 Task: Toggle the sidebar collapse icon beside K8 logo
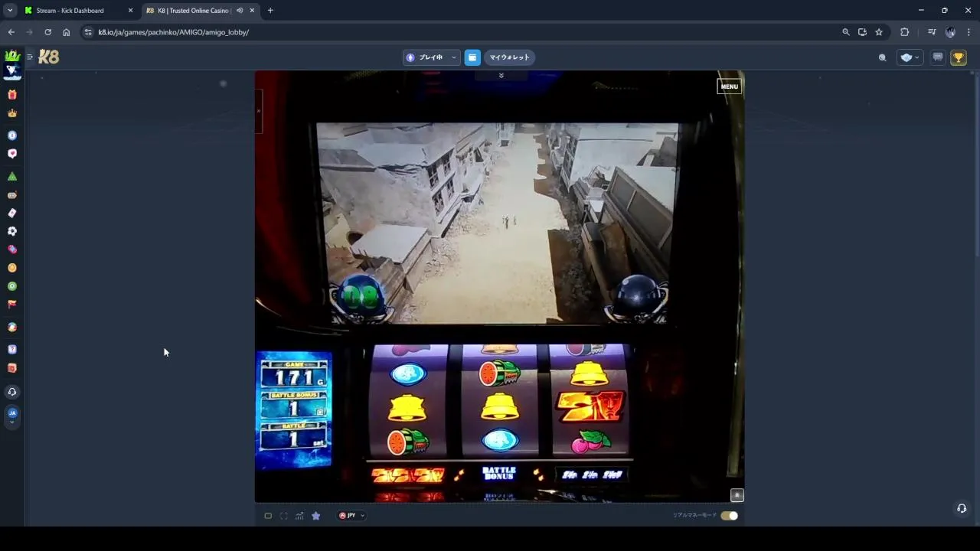[x=30, y=57]
